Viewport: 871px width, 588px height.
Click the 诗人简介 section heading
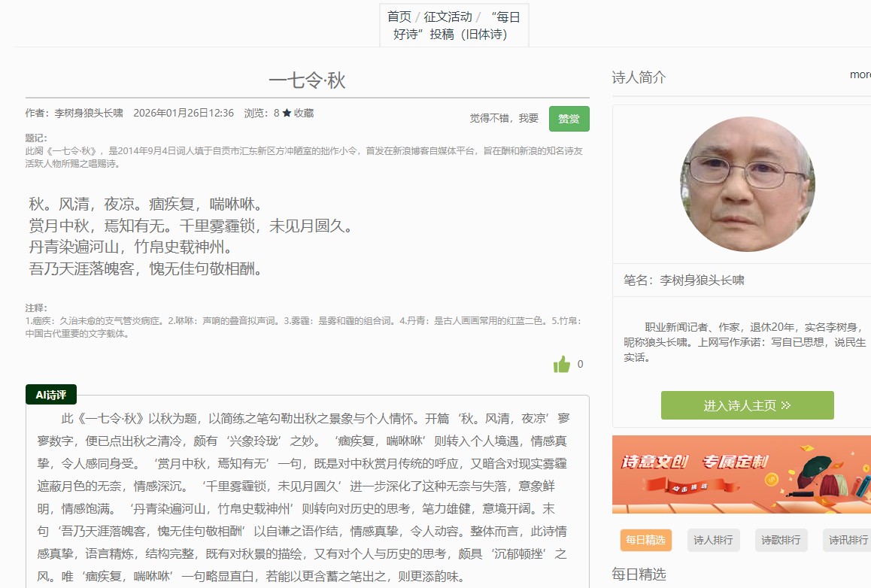[639, 77]
